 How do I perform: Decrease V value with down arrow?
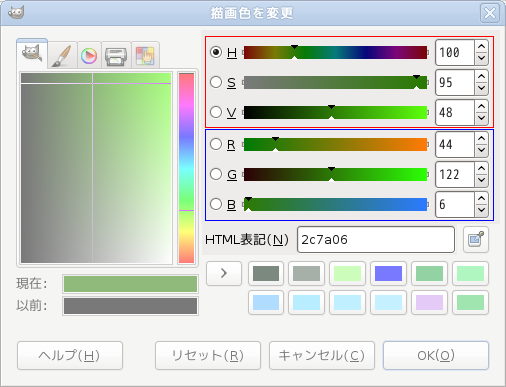[481, 118]
